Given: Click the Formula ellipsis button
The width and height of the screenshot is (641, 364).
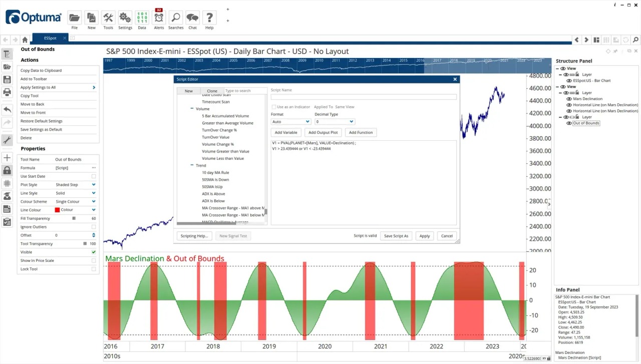Looking at the screenshot, I should pyautogui.click(x=94, y=168).
